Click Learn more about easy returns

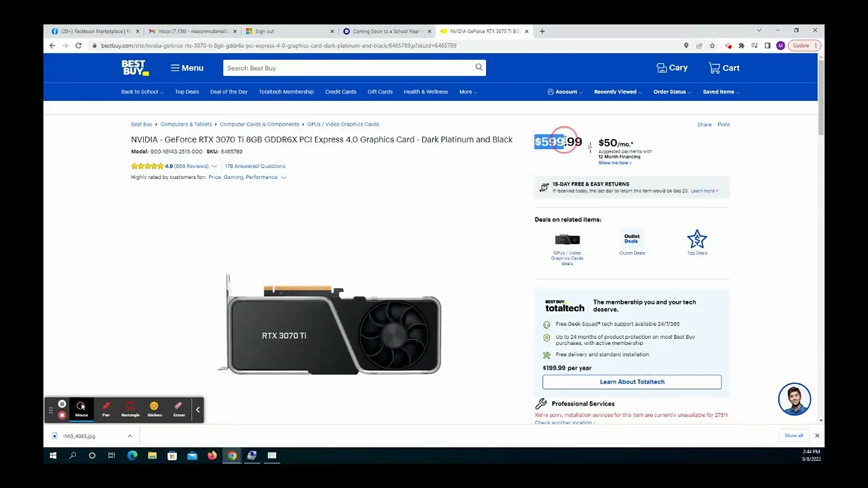[705, 191]
